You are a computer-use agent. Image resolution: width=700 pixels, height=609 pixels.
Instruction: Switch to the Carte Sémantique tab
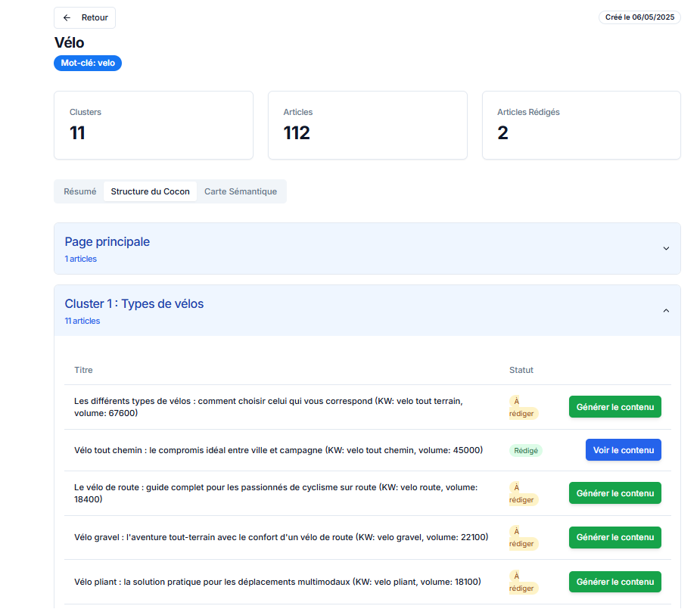point(240,191)
